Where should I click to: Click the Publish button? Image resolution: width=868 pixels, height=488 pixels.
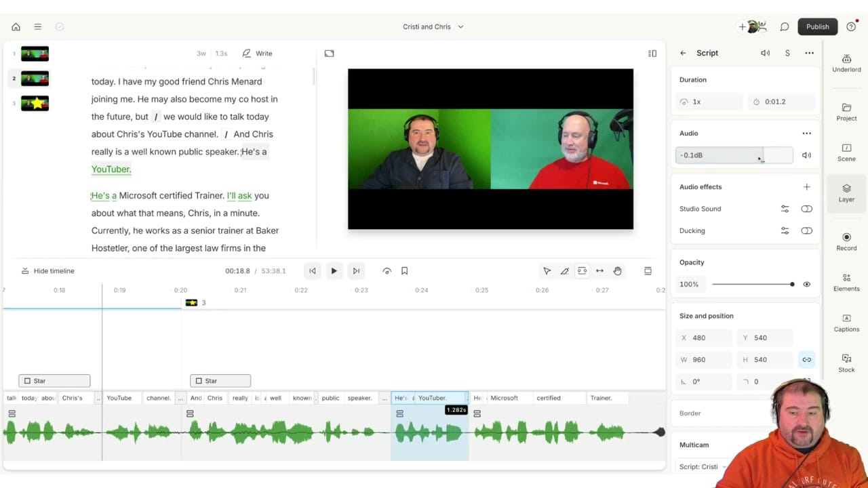[x=817, y=26]
